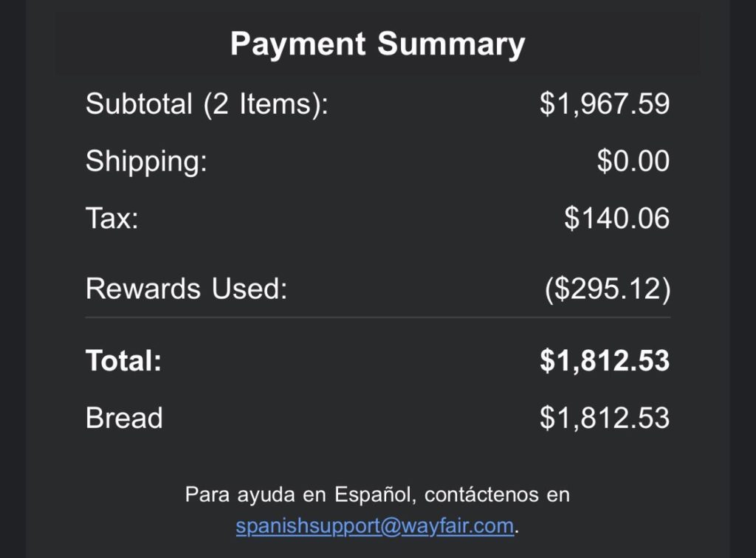Click the word Summary in the heading
This screenshot has height=558, width=756.
coord(451,44)
